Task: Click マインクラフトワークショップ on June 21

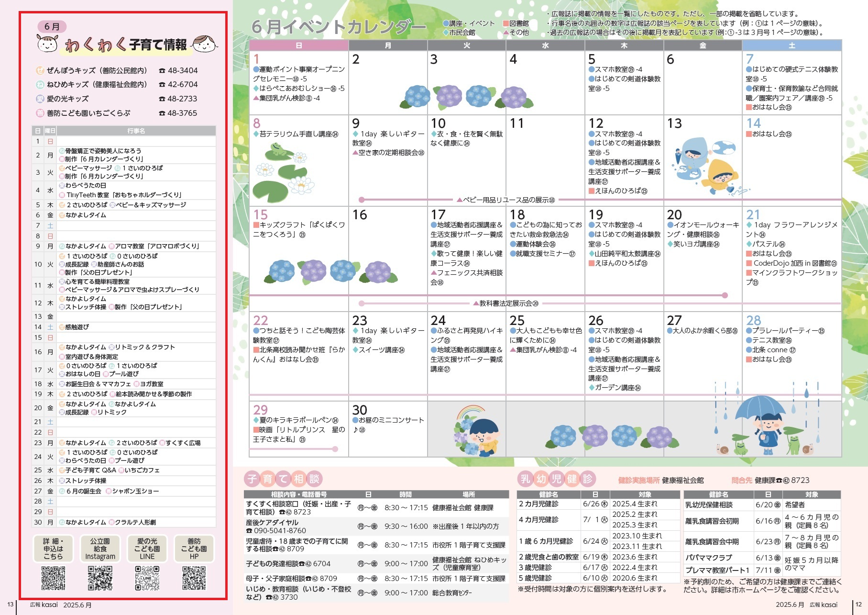Action: 791,278
